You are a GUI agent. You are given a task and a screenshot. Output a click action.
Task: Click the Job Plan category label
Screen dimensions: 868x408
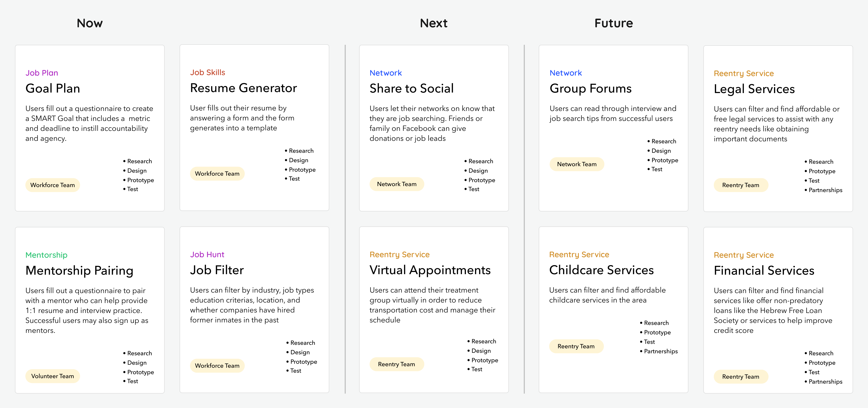[42, 73]
